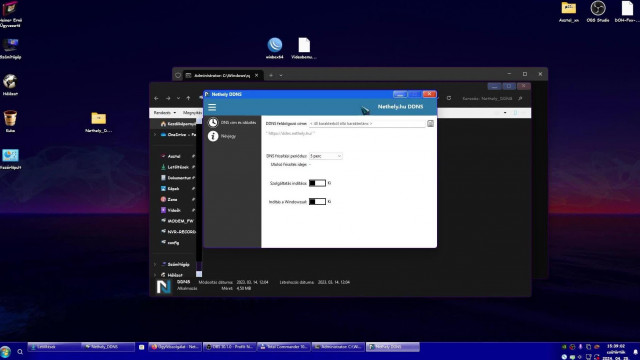Select Kezdőlap in Explorer navigation pane
Viewport: 640px width, 360px height.
tap(178, 124)
